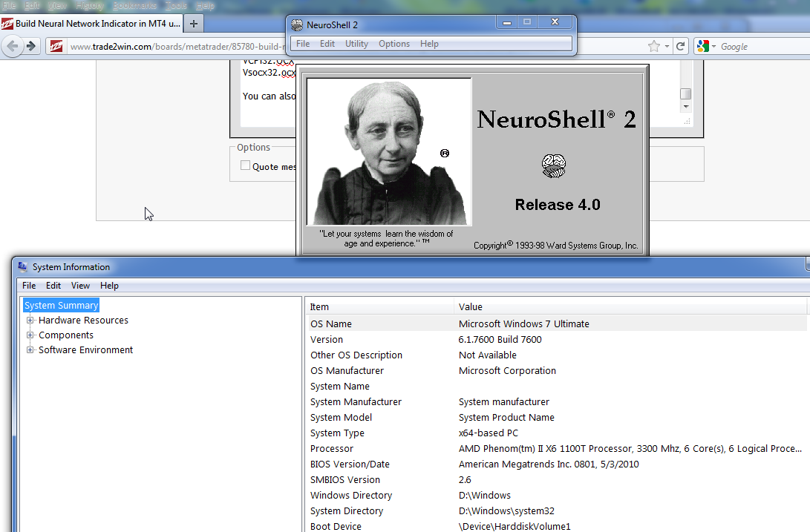This screenshot has width=810, height=532.
Task: Click the brain logo in the NeuroShell splash
Action: (554, 166)
